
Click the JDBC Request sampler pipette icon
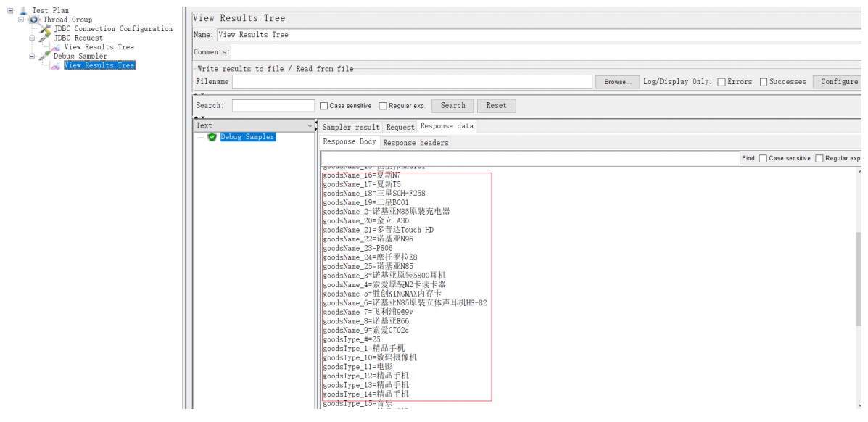[x=45, y=38]
